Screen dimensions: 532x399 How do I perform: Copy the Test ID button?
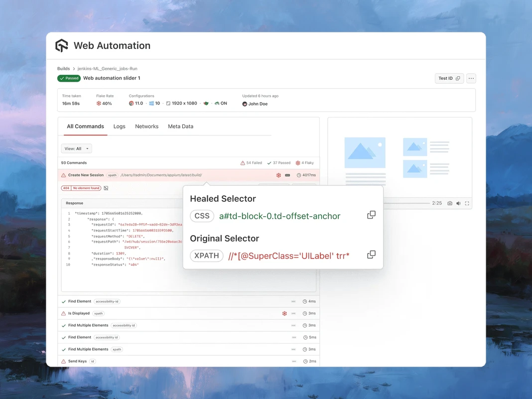coord(449,78)
